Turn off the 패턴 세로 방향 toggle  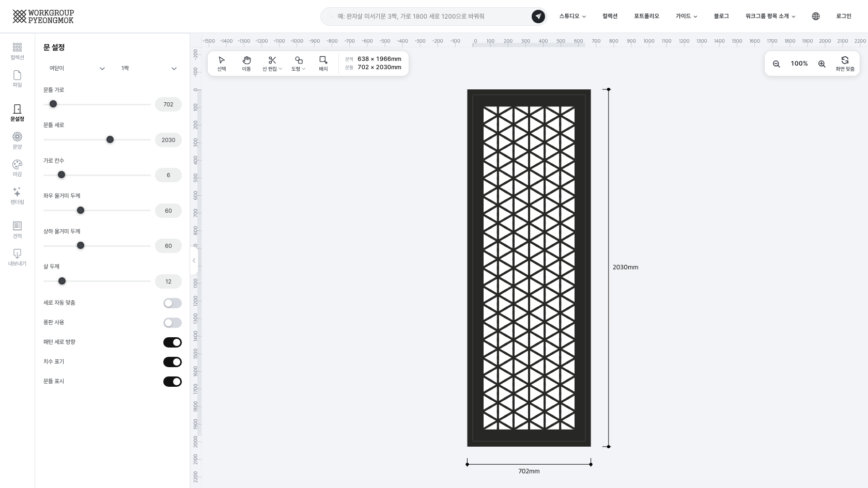173,342
